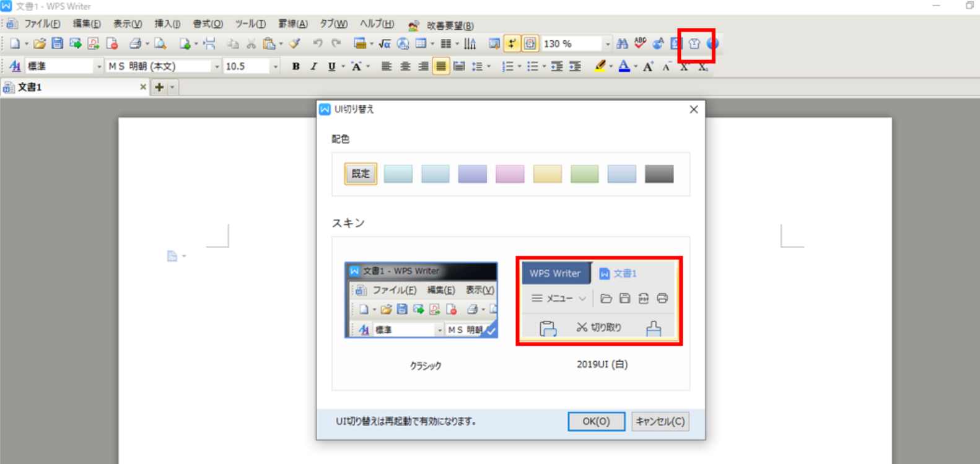Open the tab list arrow beside plus

click(x=172, y=87)
